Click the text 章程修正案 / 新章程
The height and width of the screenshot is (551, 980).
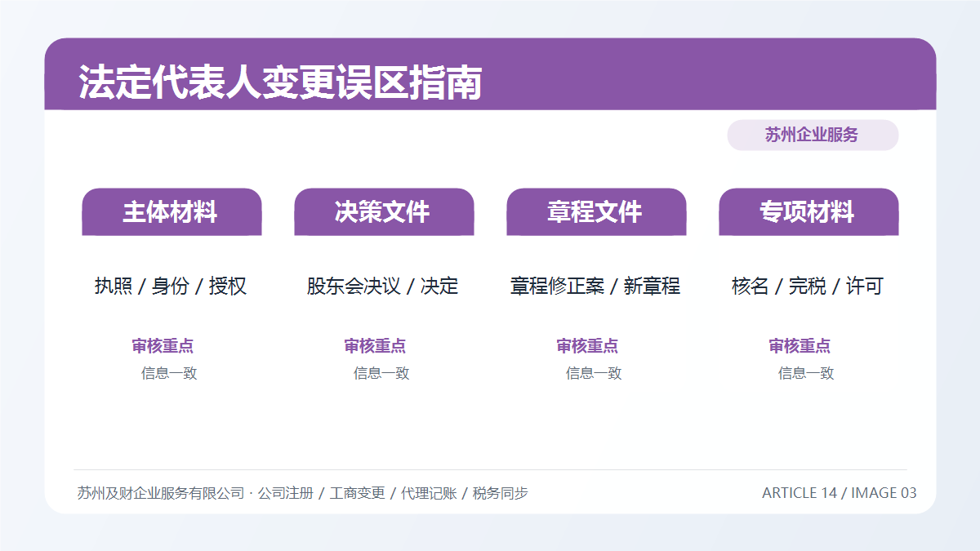point(595,287)
